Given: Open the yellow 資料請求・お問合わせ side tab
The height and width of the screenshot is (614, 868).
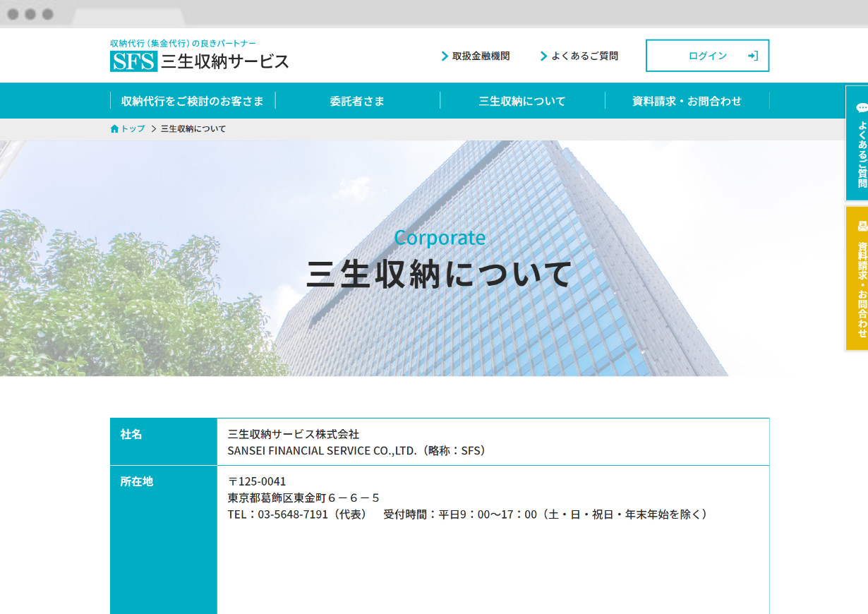Looking at the screenshot, I should (857, 278).
